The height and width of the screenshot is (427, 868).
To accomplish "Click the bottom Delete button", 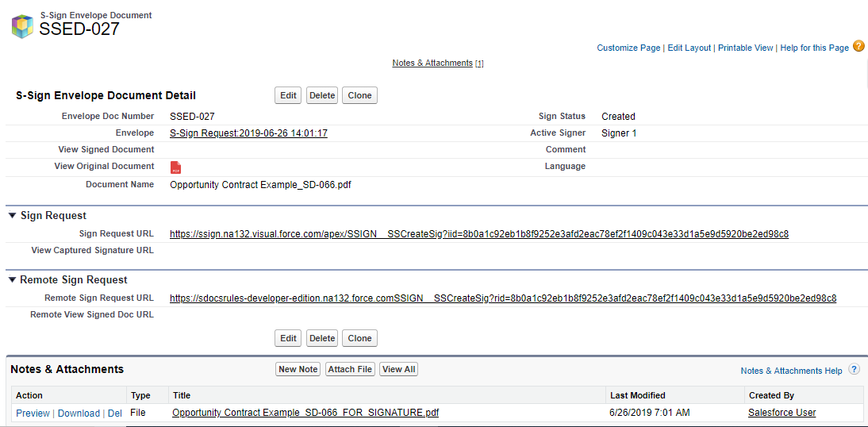I will [322, 338].
